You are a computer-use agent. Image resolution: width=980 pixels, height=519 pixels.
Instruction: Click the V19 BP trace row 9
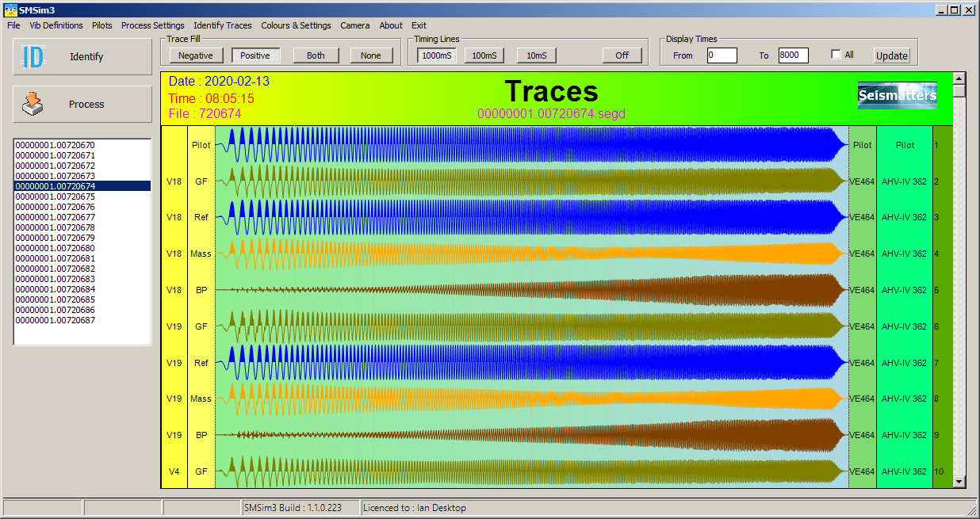[532, 435]
